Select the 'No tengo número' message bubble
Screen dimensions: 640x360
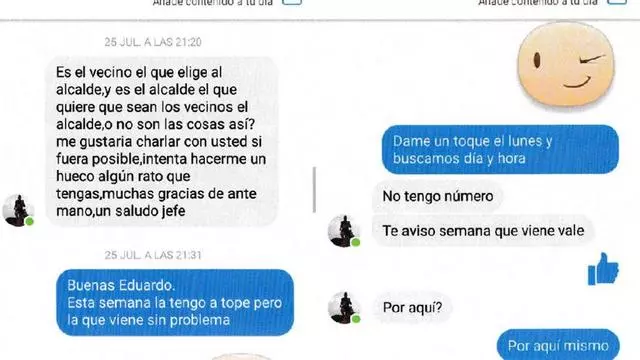[x=438, y=196]
